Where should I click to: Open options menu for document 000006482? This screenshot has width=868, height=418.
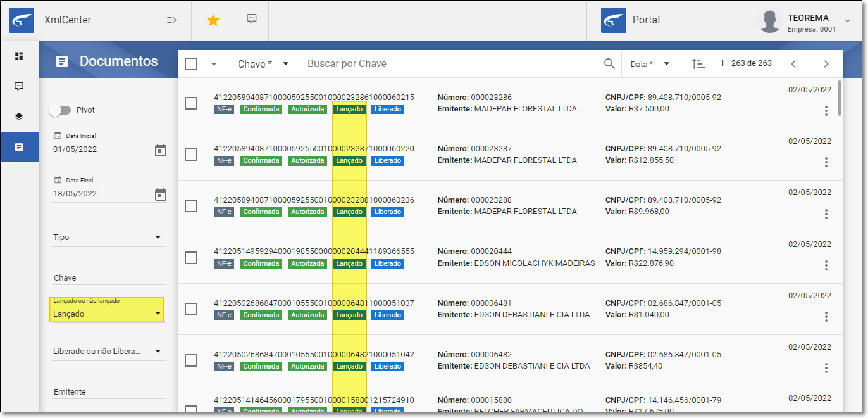(x=826, y=368)
